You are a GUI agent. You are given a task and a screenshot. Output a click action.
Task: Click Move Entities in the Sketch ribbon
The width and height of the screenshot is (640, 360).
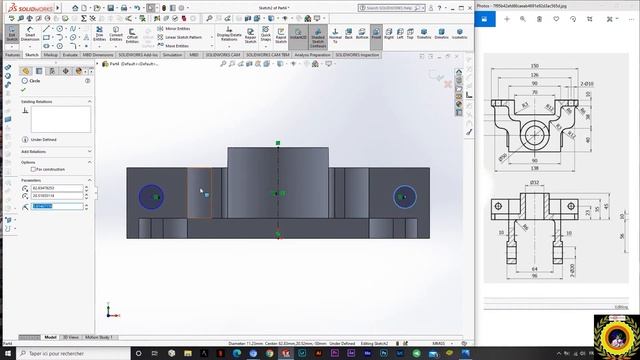pos(173,46)
